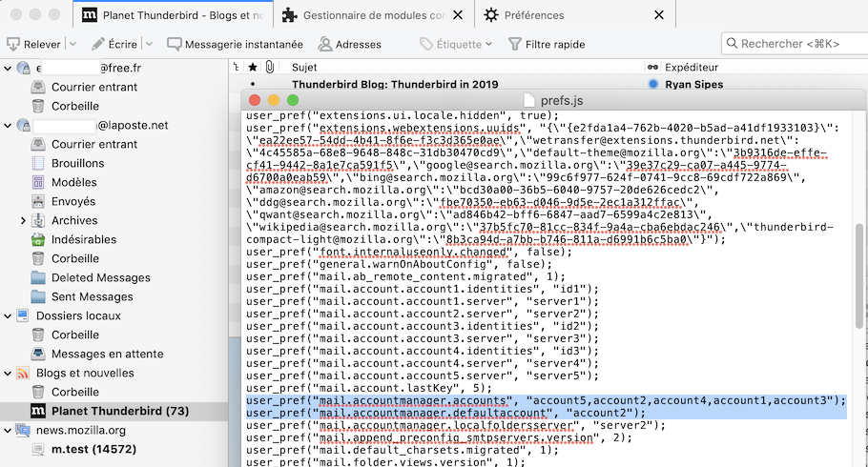
Task: Open Messagerie instantanée chat
Action: tap(235, 44)
